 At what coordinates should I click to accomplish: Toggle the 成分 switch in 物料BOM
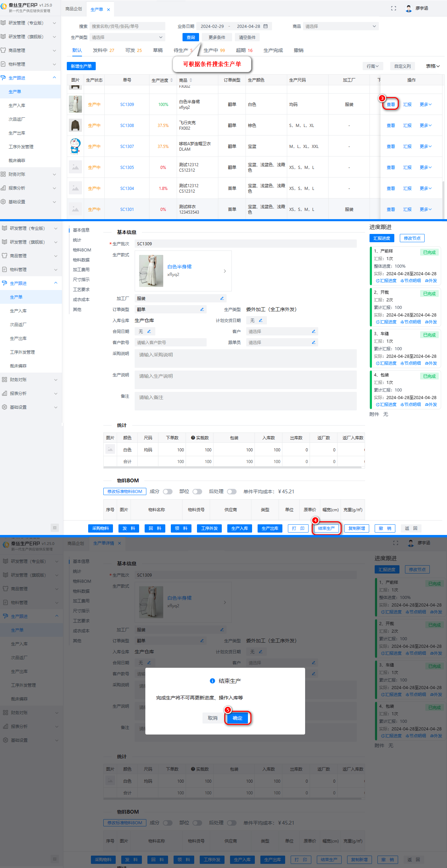(x=168, y=491)
